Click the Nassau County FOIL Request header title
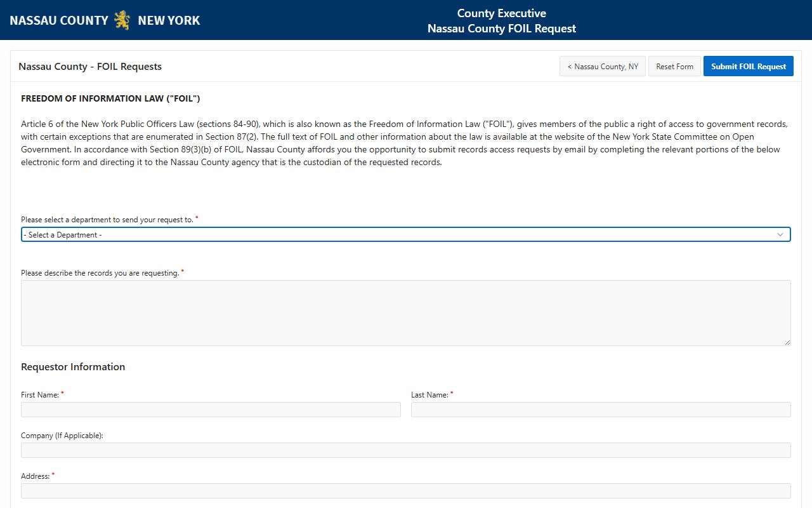Viewport: 812px width, 508px height. 502,29
